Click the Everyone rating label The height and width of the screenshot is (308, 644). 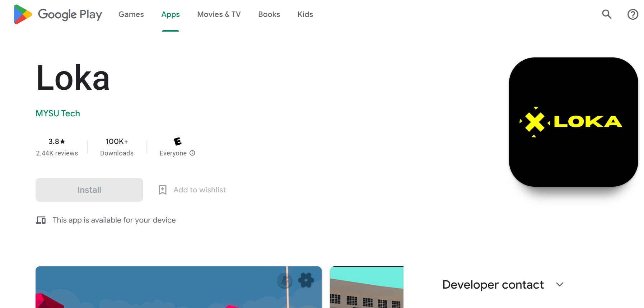click(x=173, y=153)
